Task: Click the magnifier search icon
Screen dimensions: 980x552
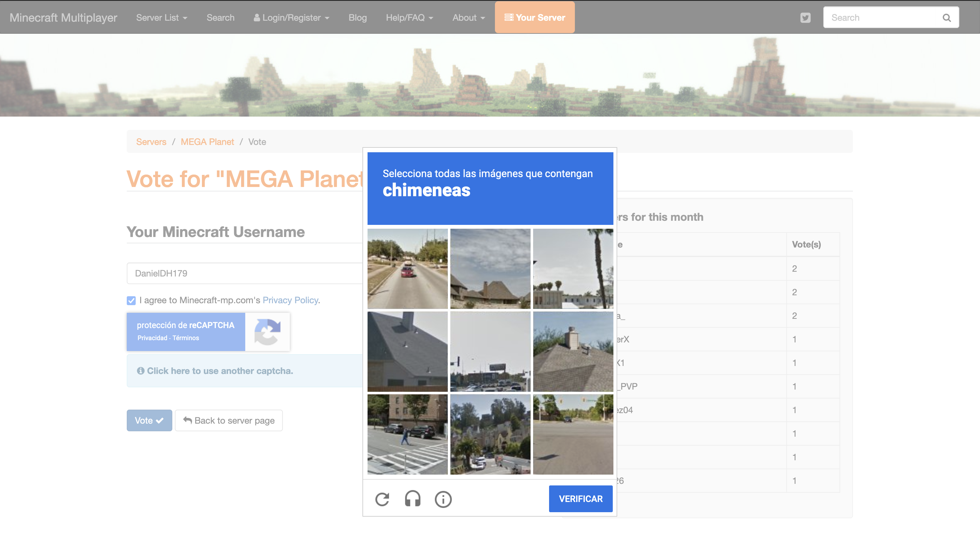Action: [x=947, y=18]
